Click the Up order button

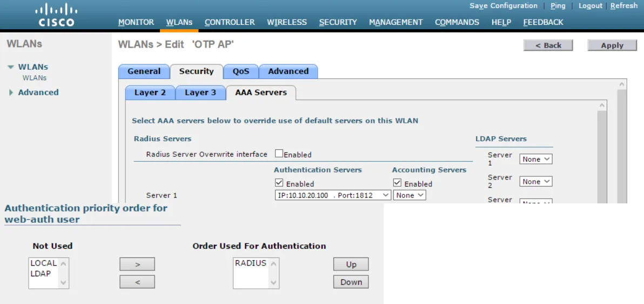pos(351,264)
